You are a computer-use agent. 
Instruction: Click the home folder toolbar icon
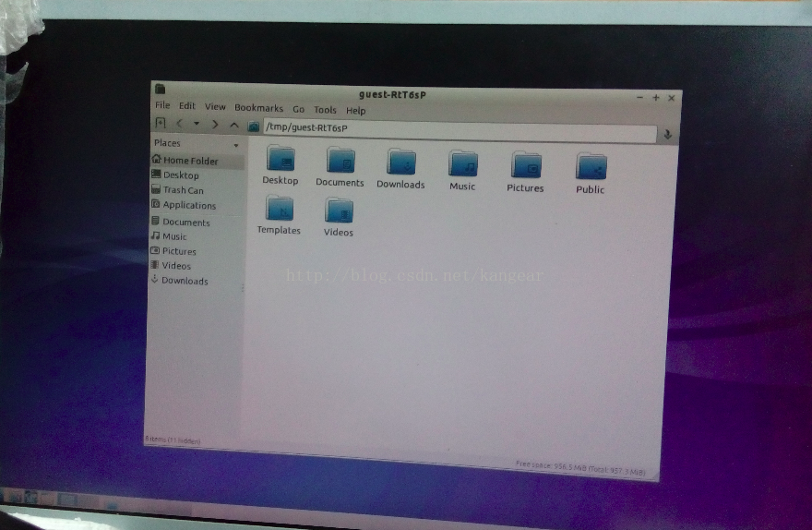click(x=253, y=126)
